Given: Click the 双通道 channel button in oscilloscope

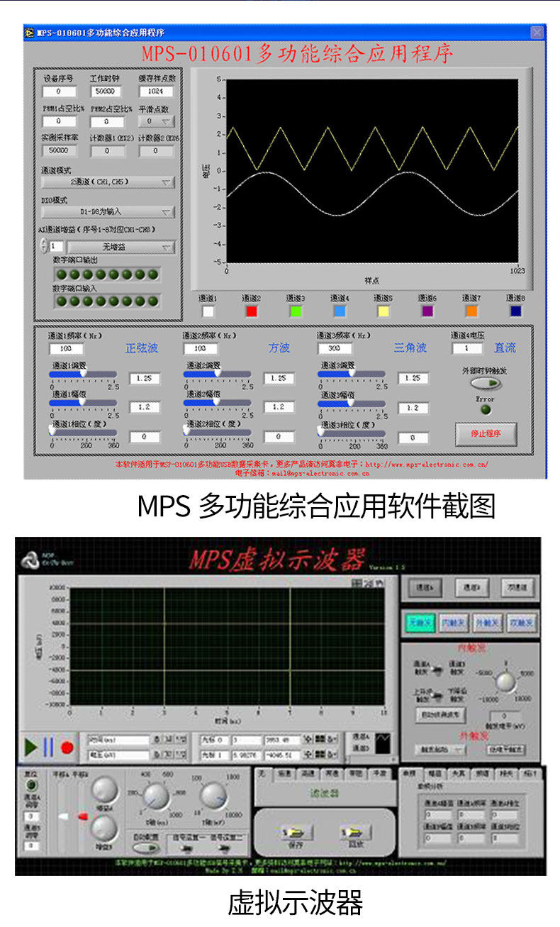Looking at the screenshot, I should [x=517, y=588].
